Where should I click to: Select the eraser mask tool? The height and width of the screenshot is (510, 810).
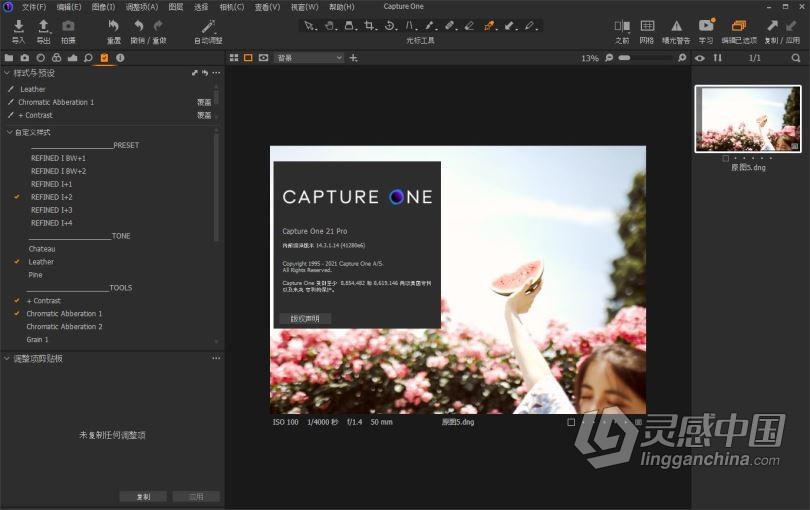coord(469,25)
